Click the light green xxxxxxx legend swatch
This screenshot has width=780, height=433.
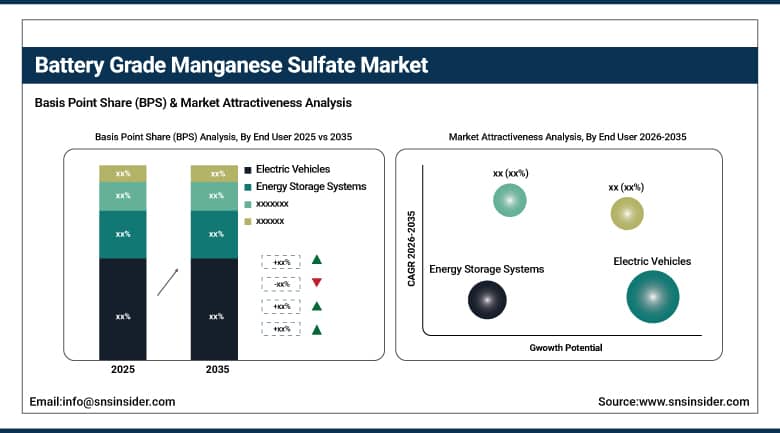click(x=248, y=205)
